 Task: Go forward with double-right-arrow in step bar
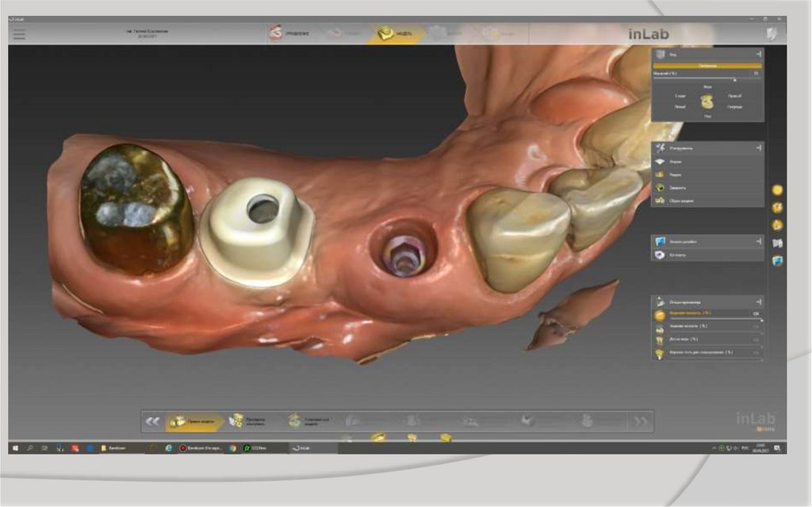click(641, 422)
